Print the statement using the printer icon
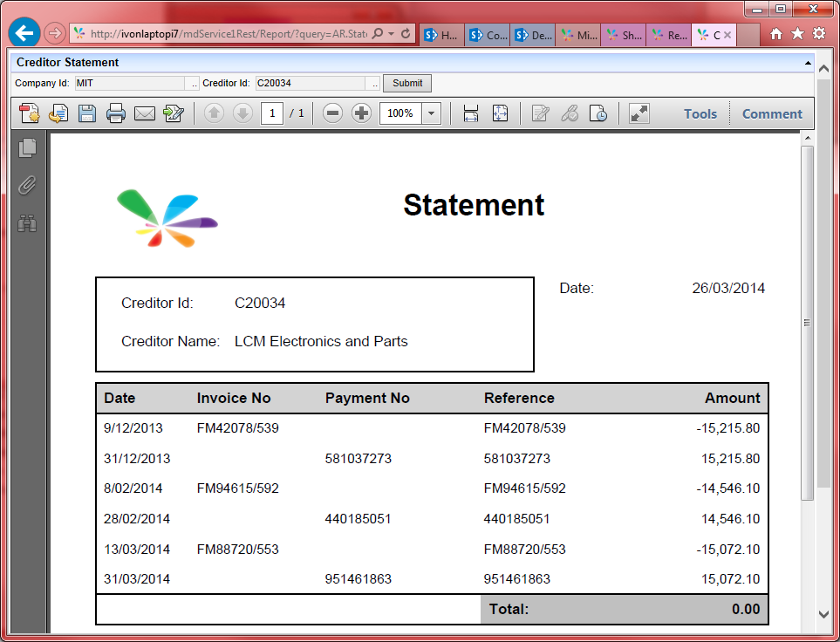Viewport: 840px width, 642px height. point(116,113)
